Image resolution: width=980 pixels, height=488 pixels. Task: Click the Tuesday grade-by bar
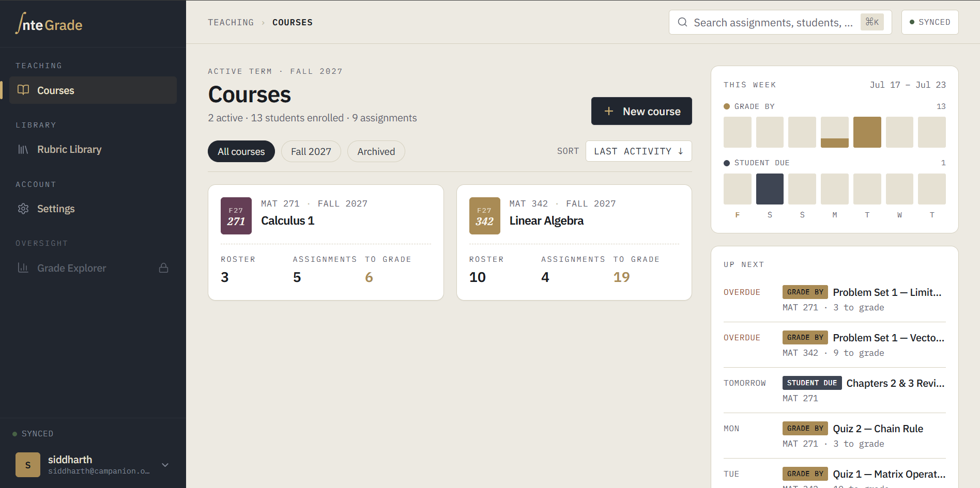pyautogui.click(x=867, y=132)
